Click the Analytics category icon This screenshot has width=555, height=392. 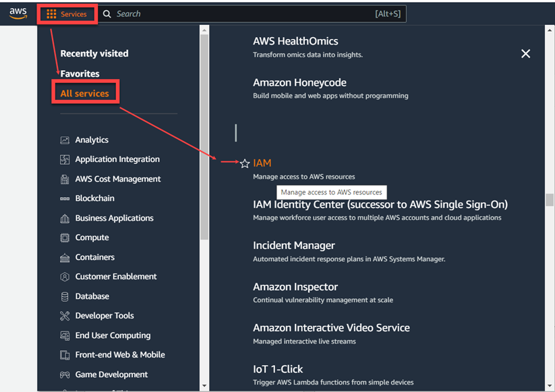pyautogui.click(x=65, y=140)
